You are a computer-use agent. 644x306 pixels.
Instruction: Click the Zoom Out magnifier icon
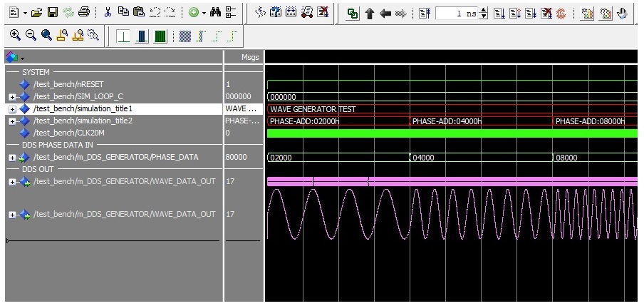click(x=31, y=34)
